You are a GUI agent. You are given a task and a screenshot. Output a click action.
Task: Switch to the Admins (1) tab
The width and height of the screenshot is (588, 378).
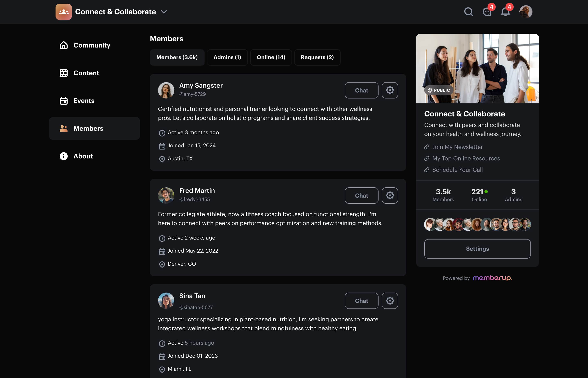pos(227,57)
